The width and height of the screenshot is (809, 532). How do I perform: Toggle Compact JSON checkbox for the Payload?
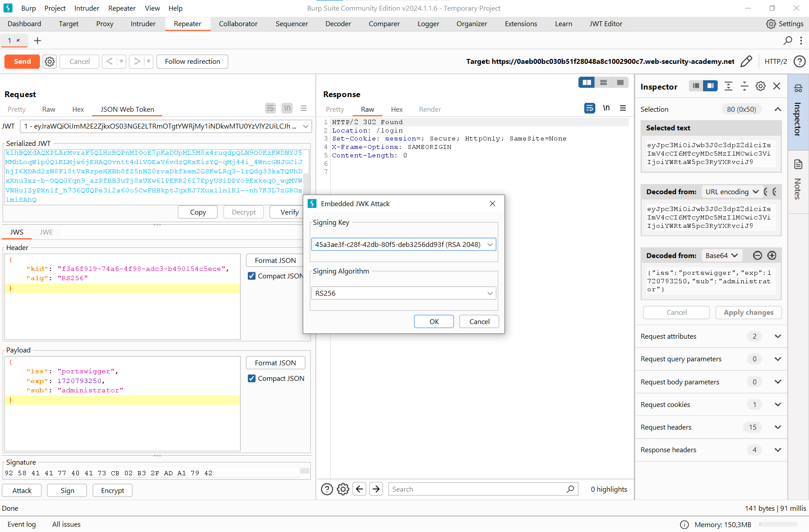pyautogui.click(x=251, y=378)
